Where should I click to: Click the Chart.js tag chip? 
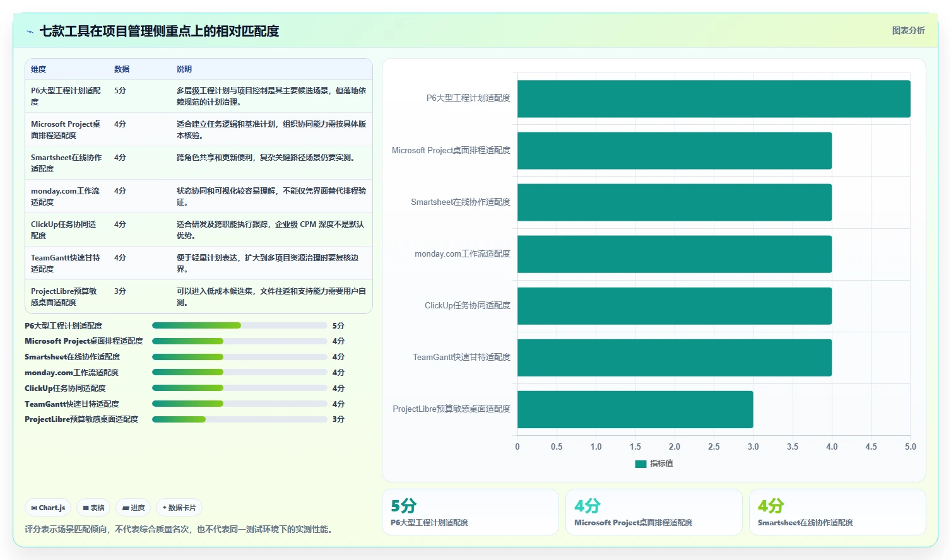point(48,508)
